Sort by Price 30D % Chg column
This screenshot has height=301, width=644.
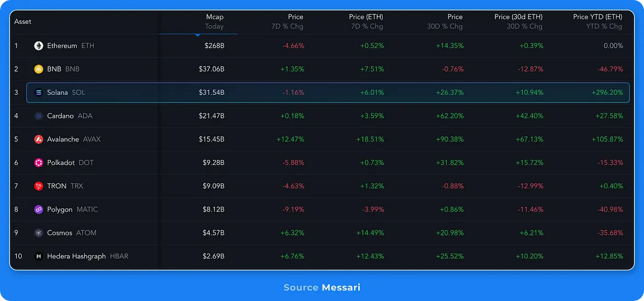455,21
